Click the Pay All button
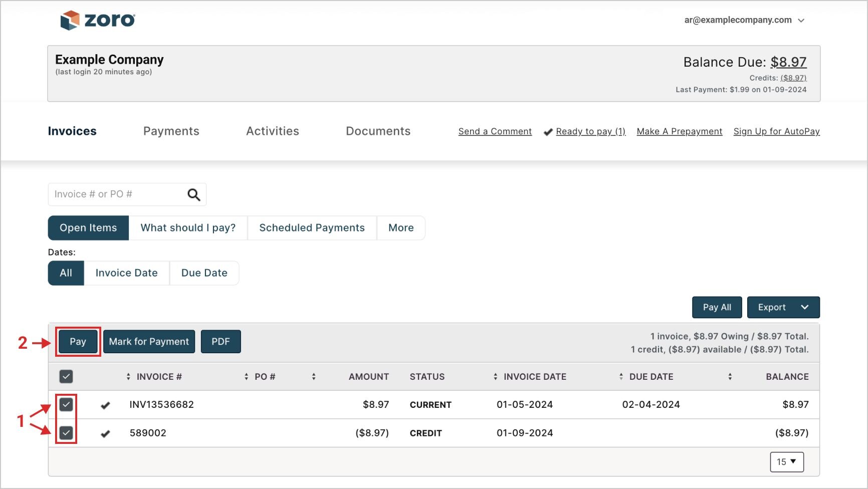This screenshot has width=868, height=489. point(717,307)
